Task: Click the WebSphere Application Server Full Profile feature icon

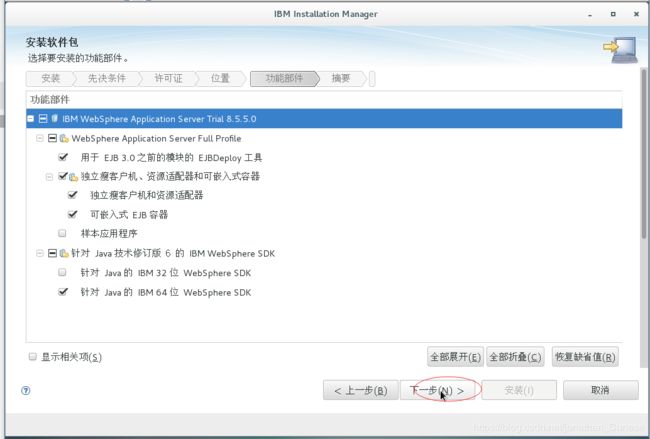Action: (x=64, y=138)
